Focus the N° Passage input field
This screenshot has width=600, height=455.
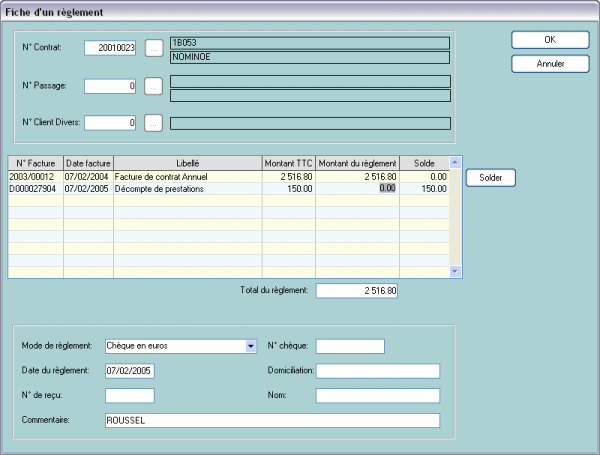tap(110, 86)
